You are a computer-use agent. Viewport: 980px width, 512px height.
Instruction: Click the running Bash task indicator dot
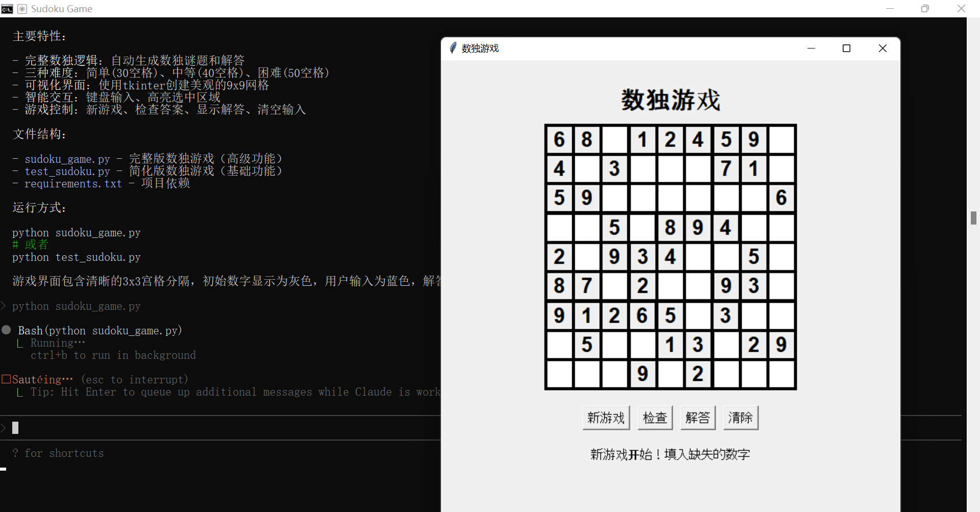click(x=6, y=329)
